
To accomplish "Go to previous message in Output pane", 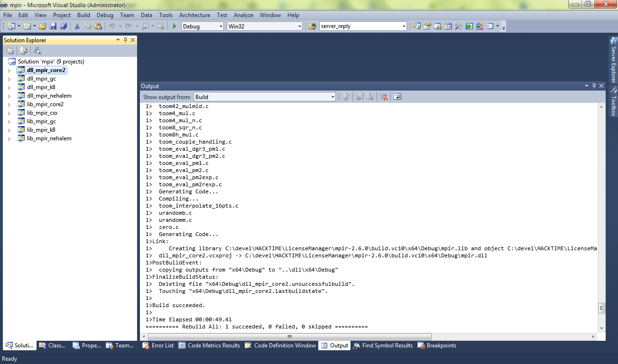I will pyautogui.click(x=360, y=97).
